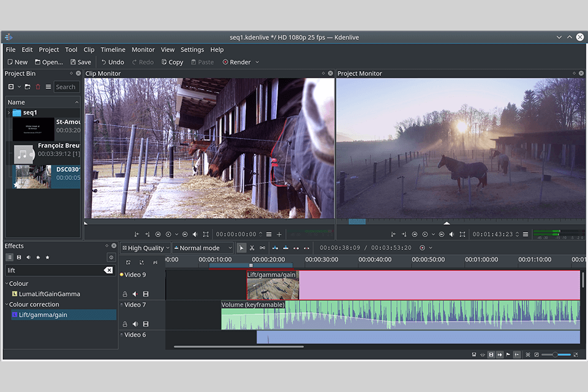
Task: Click the Save toolbar button
Action: (81, 62)
